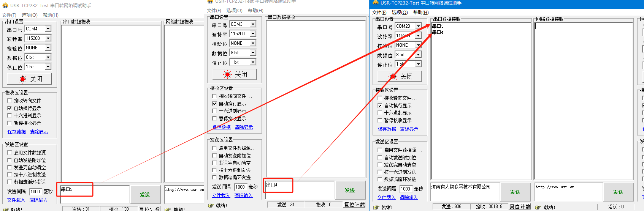
Task: Click the 清除显示 link in the COM4 window
Action: coord(39,132)
